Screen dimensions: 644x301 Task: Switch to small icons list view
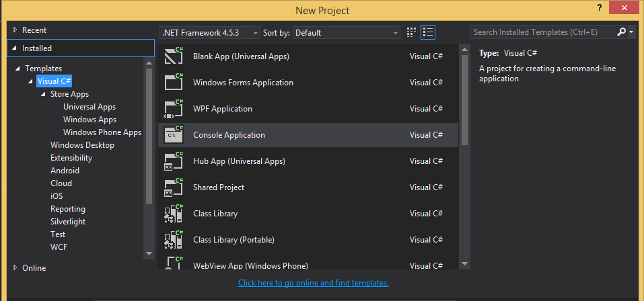[x=428, y=32]
